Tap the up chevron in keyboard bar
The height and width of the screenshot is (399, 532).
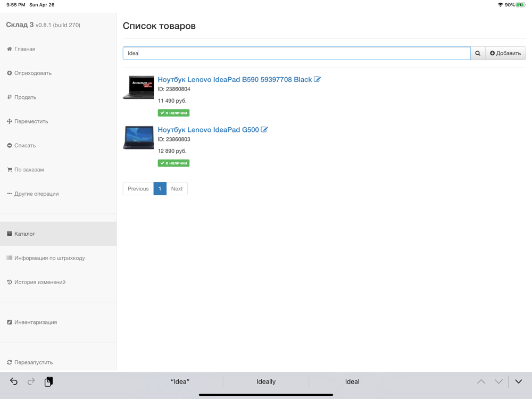click(481, 381)
